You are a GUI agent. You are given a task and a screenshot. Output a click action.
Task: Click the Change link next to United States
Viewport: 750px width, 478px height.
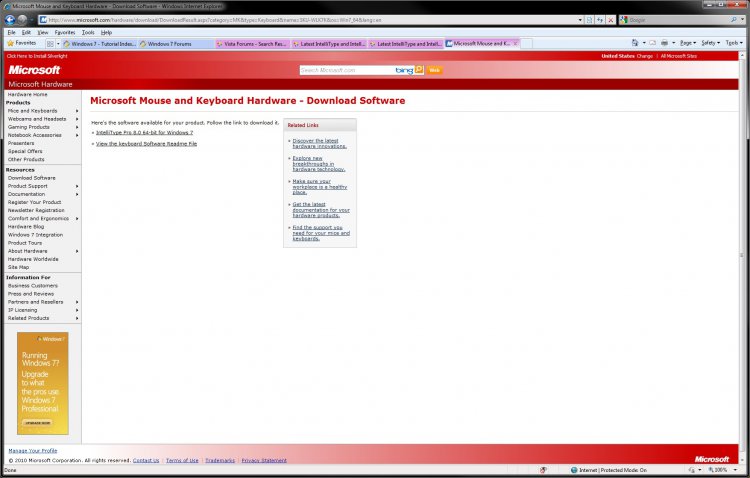[645, 56]
